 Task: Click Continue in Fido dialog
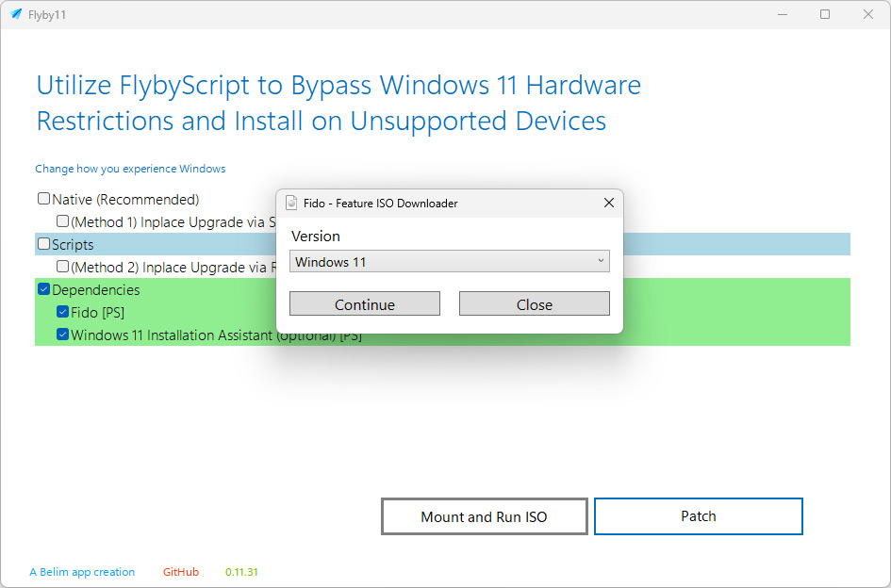coord(365,304)
